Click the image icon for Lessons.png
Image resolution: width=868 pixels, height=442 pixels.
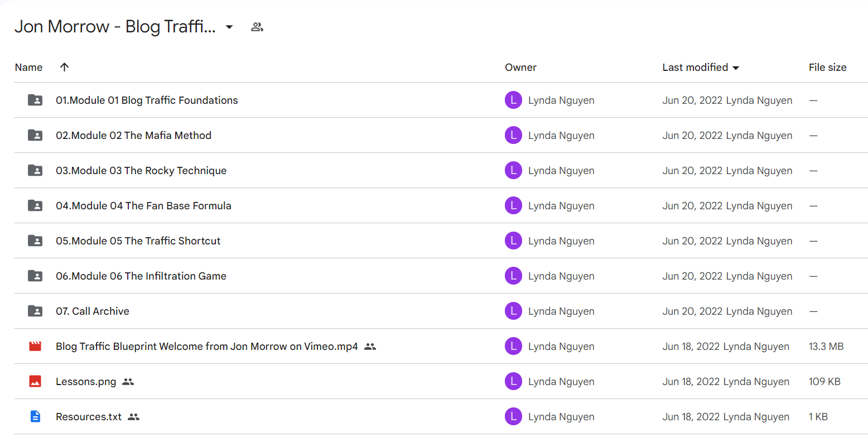35,381
